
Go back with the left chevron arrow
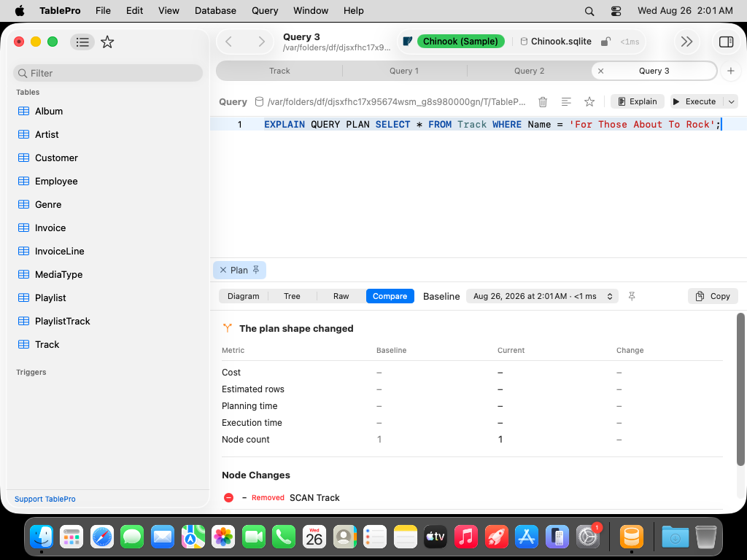(x=228, y=42)
